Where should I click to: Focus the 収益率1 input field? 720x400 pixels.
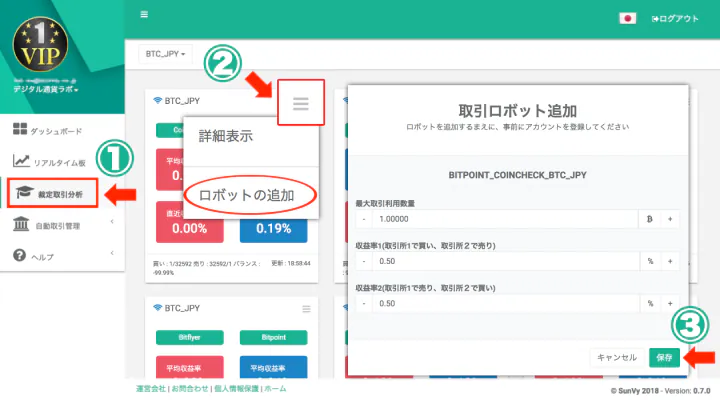click(x=505, y=261)
